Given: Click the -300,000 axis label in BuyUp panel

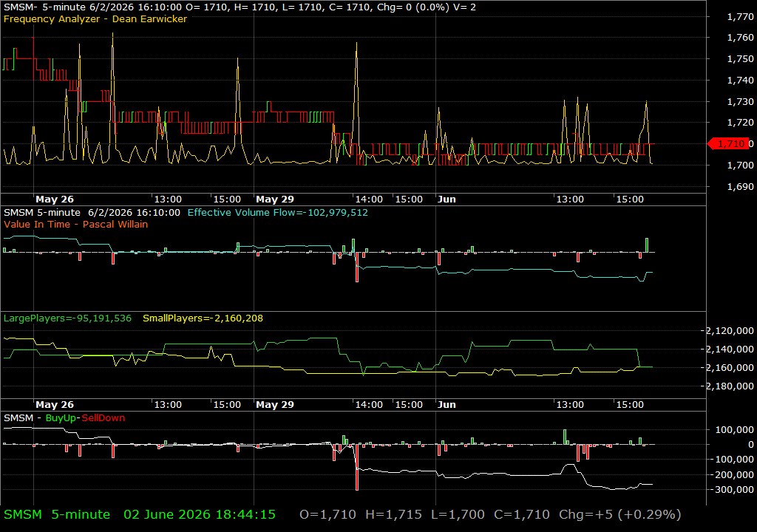Looking at the screenshot, I should click(731, 490).
